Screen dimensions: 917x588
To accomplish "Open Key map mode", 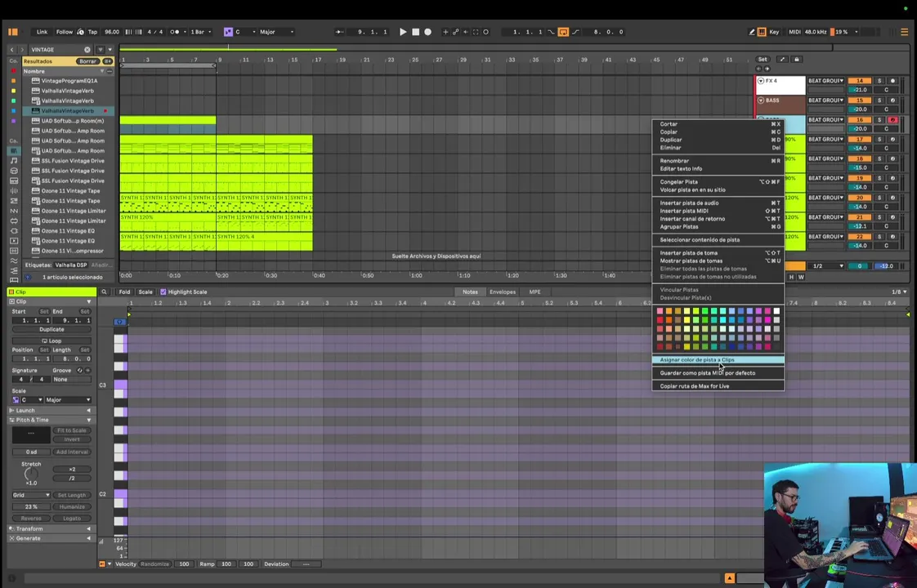I will click(774, 32).
